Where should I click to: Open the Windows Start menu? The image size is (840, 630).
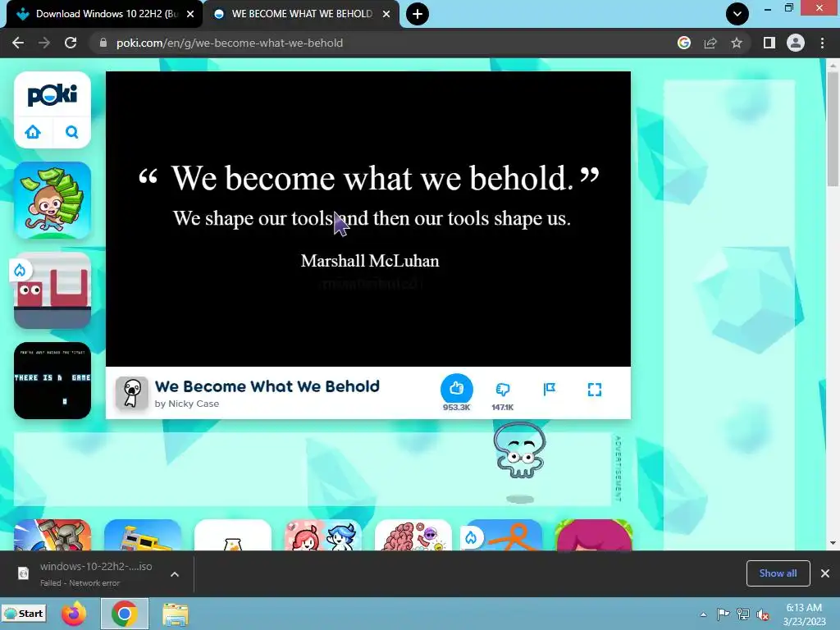(x=24, y=614)
